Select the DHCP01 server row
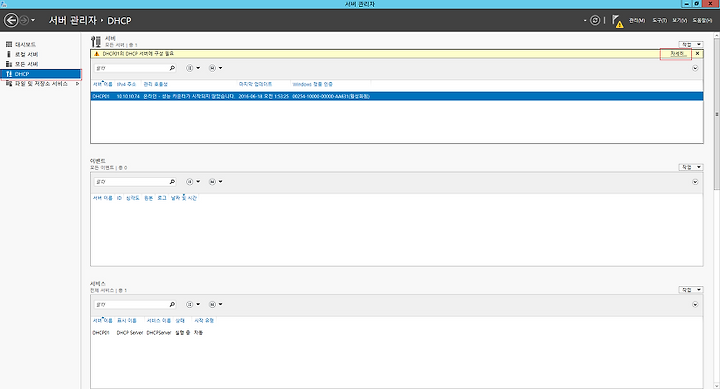 (x=397, y=96)
